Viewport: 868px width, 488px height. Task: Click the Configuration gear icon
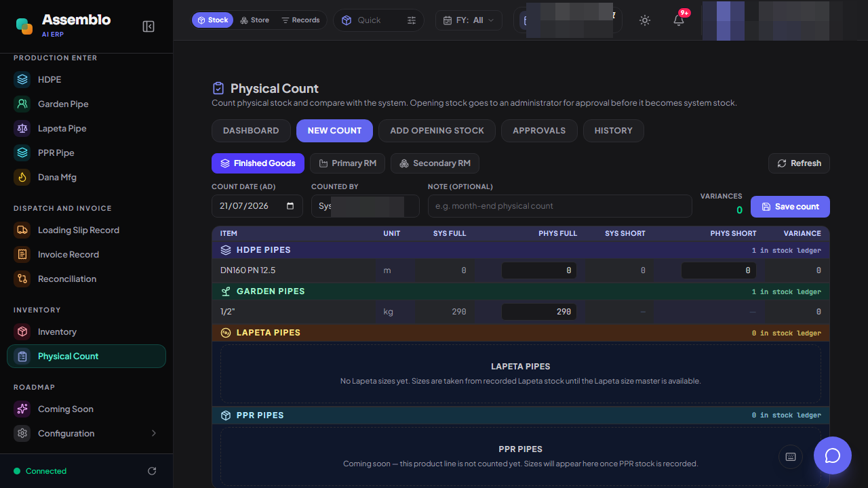tap(22, 433)
